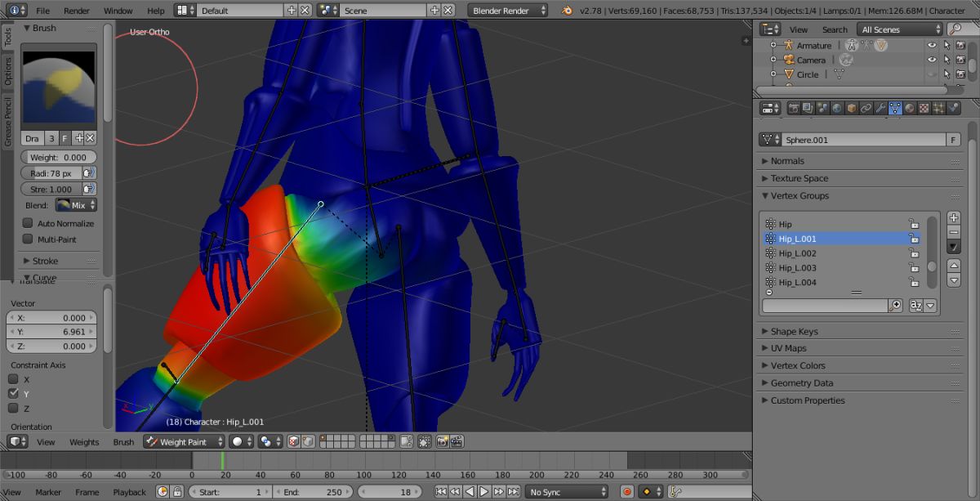
Task: Open the File menu
Action: [x=42, y=11]
